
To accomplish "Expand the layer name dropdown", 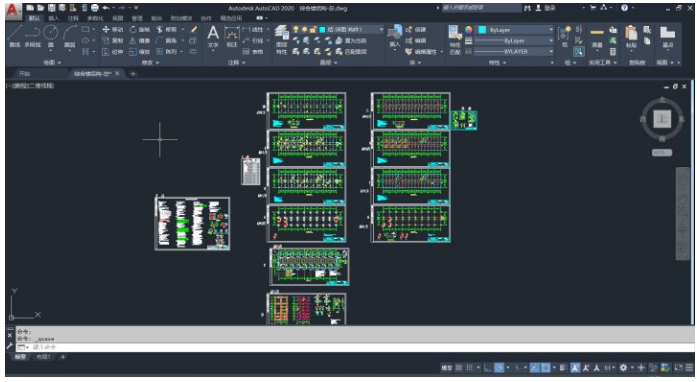I will [351, 29].
